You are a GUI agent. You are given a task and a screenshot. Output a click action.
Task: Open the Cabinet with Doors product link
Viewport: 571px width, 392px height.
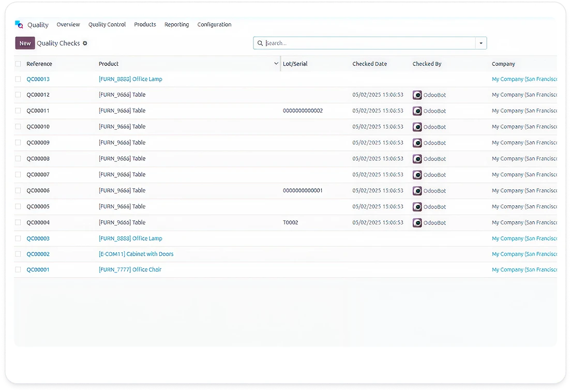[x=136, y=254]
